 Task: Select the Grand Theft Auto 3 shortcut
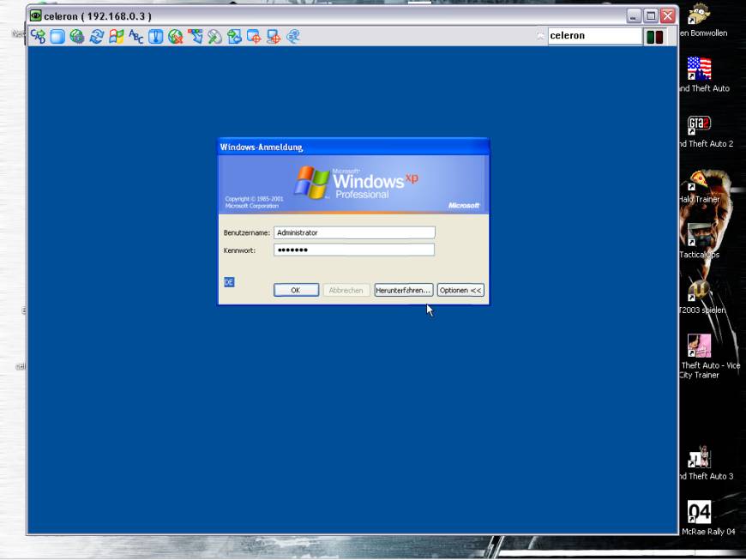[x=705, y=464]
